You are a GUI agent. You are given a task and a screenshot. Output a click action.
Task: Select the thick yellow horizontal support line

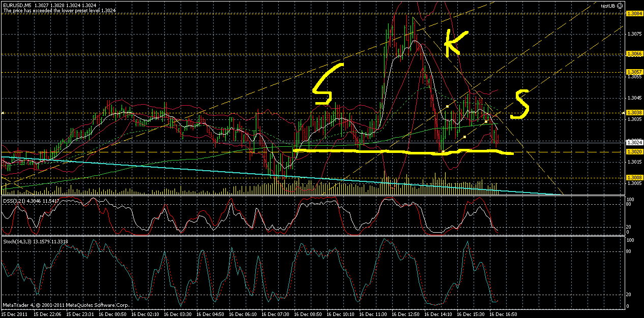[402, 151]
